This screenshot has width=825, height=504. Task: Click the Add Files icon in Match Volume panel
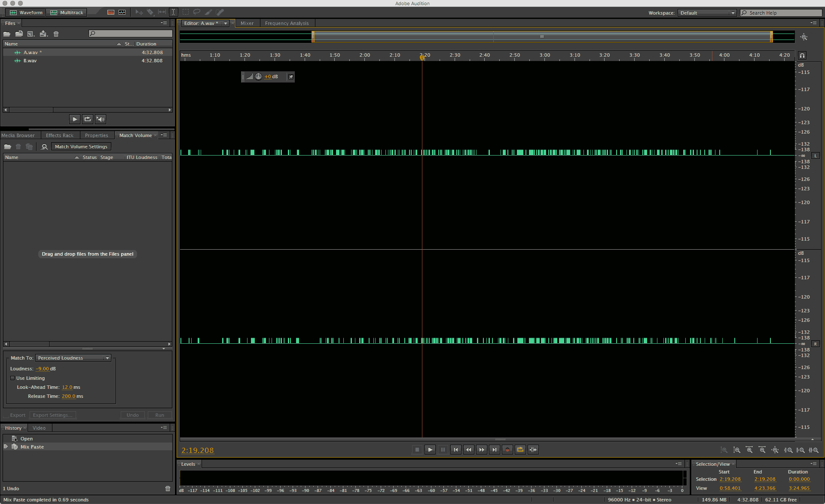pos(7,147)
